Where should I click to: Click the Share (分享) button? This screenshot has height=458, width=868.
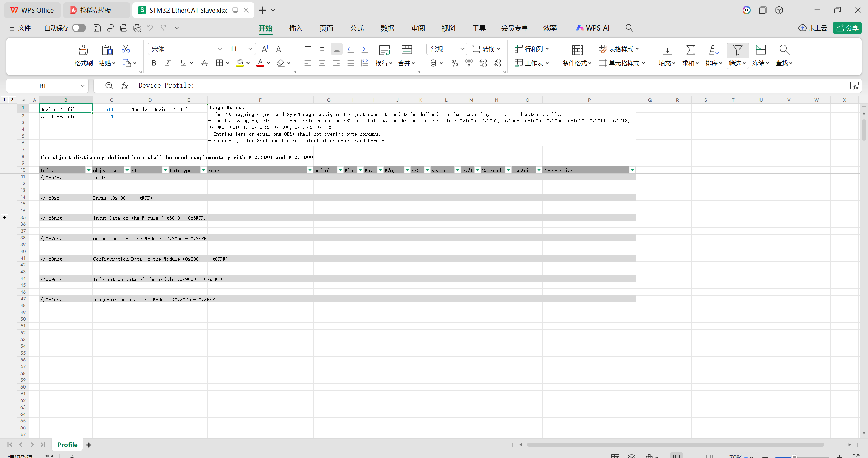847,28
